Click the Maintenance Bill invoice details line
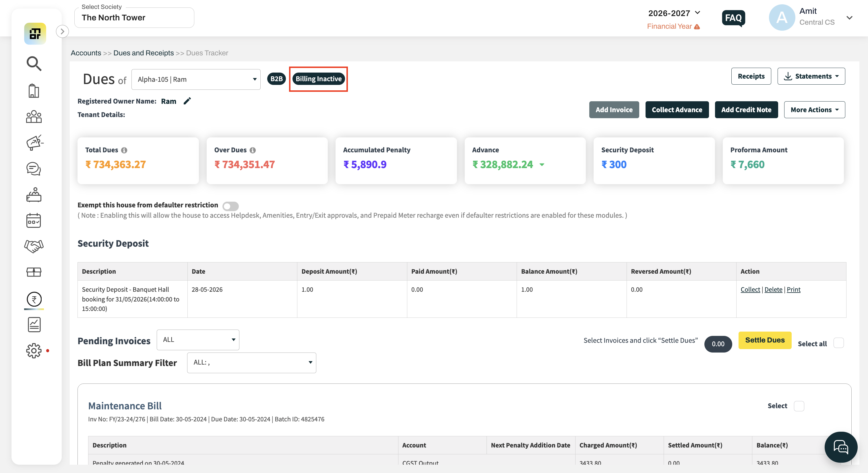 point(206,419)
